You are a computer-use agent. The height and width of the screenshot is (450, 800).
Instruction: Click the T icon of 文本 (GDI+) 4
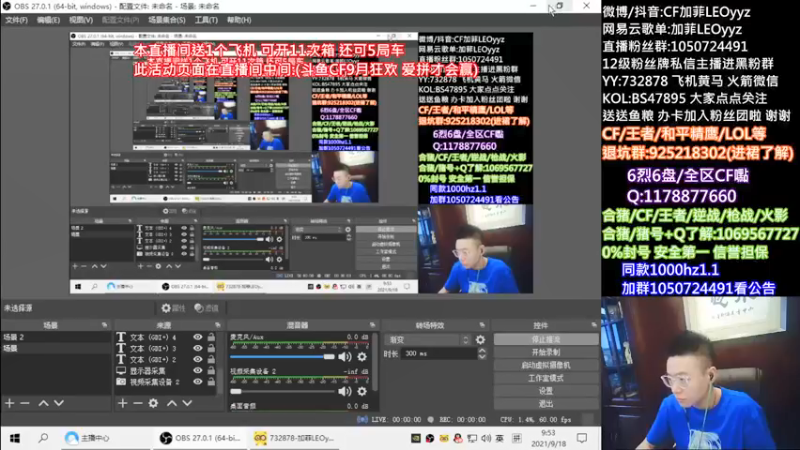click(x=121, y=337)
